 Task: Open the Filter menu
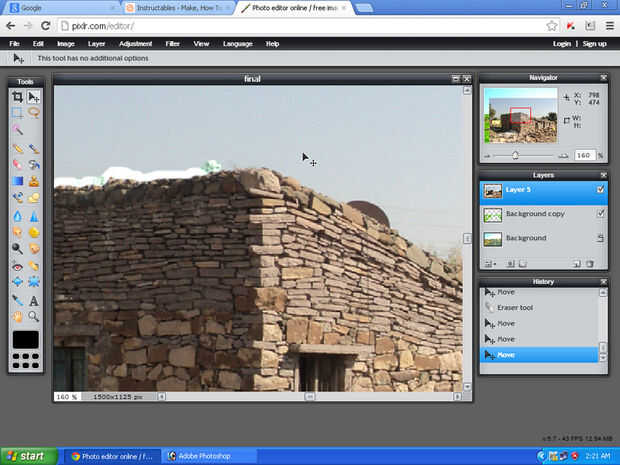[x=172, y=43]
